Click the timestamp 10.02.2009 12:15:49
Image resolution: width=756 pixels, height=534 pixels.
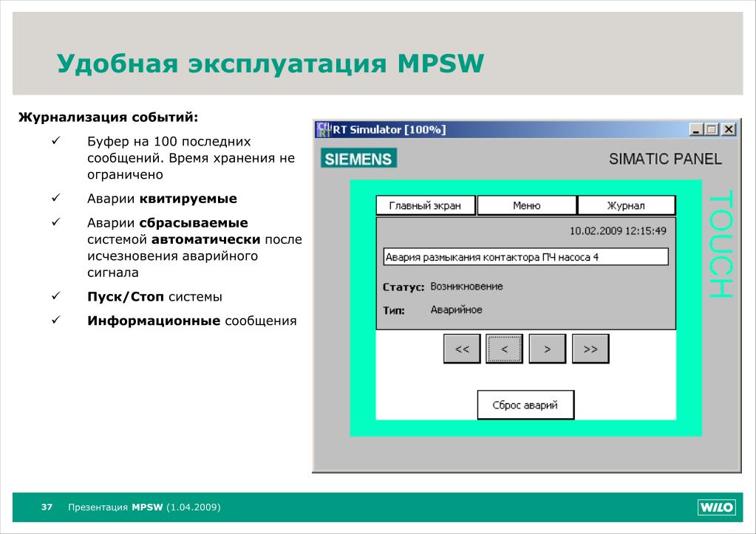coord(618,231)
